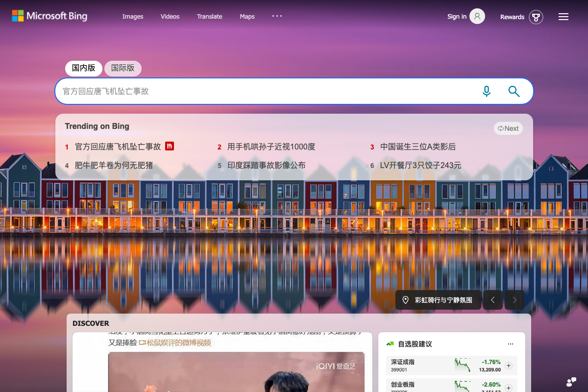The width and height of the screenshot is (588, 392).
Task: Click the voice search microphone icon
Action: (486, 91)
